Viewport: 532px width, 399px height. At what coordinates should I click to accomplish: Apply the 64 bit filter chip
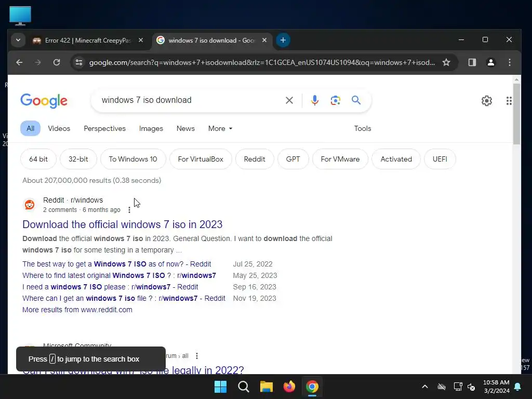point(38,159)
